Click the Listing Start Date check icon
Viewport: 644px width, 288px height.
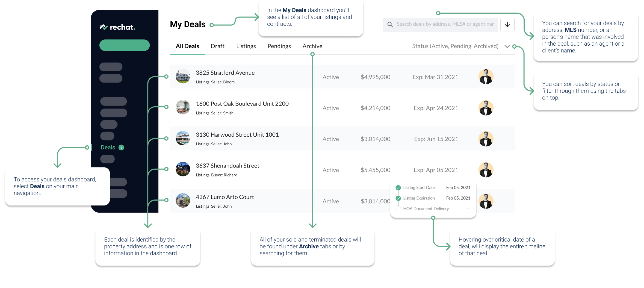[x=398, y=188]
